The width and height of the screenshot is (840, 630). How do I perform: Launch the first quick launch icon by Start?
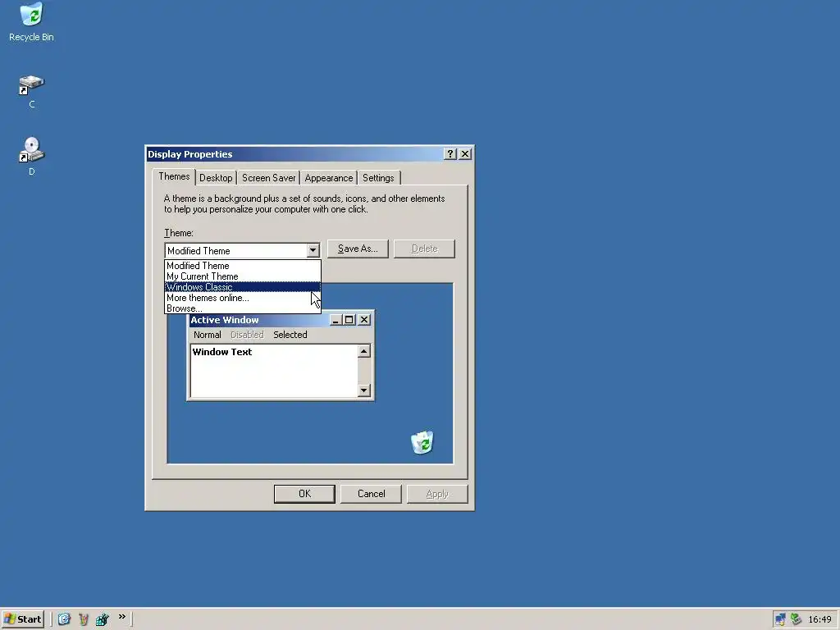point(64,619)
